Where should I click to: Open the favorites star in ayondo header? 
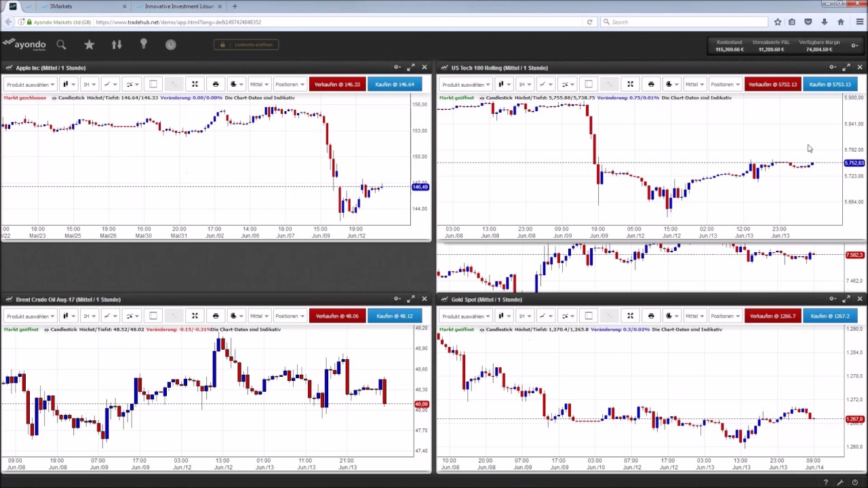click(x=89, y=45)
